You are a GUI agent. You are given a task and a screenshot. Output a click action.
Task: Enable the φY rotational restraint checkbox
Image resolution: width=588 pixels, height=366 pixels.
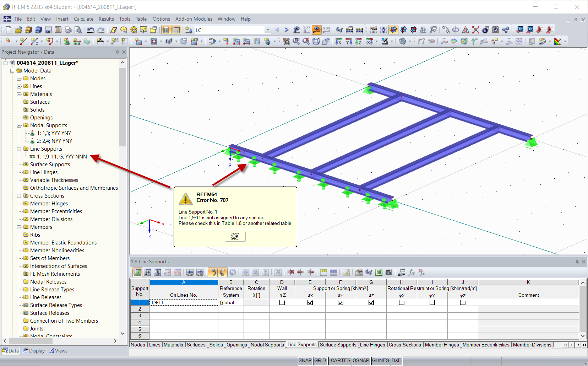pos(432,302)
